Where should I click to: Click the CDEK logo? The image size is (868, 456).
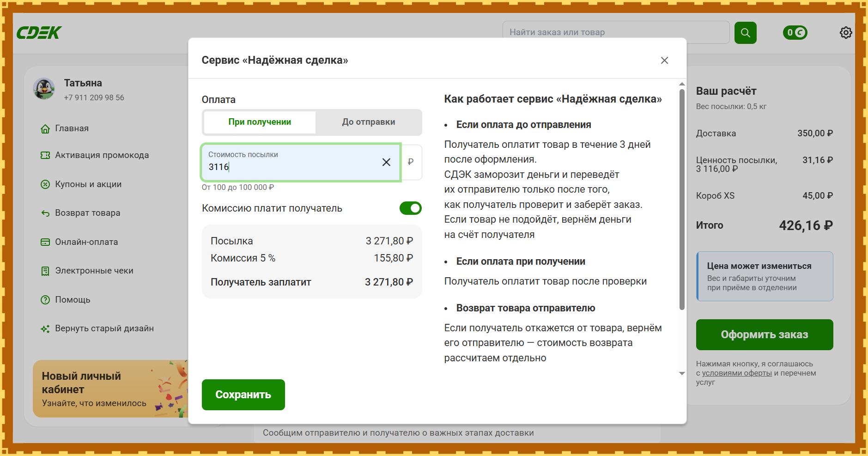39,33
